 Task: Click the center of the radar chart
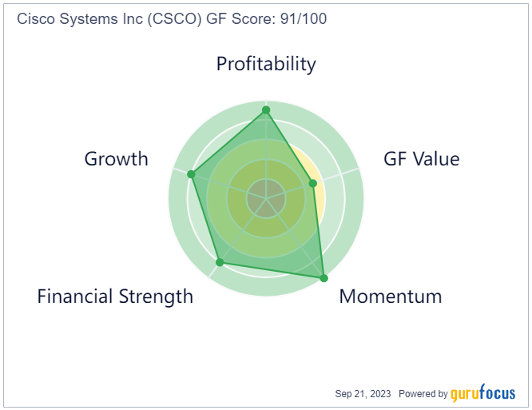[x=266, y=198]
